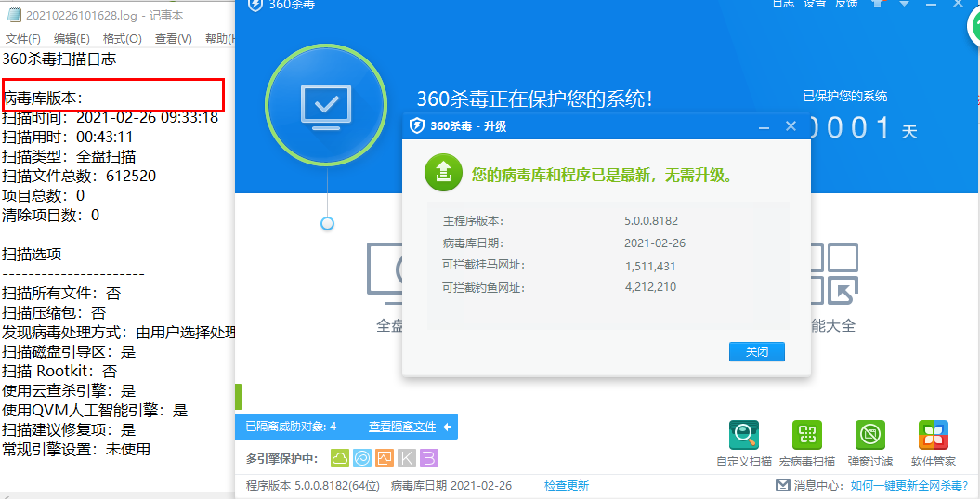Viewport: 980px width, 499px height.
Task: Select the gray K engine icon
Action: pyautogui.click(x=407, y=458)
